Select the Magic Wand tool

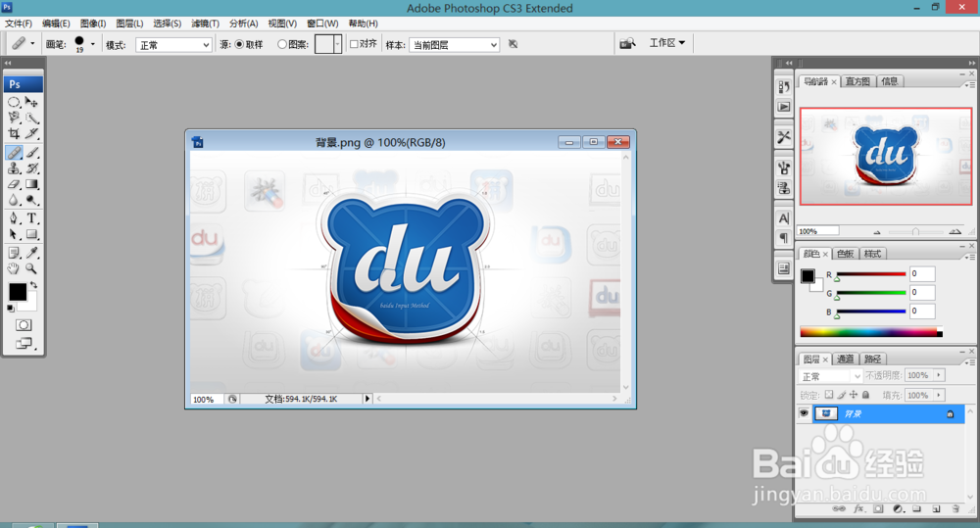[x=31, y=118]
